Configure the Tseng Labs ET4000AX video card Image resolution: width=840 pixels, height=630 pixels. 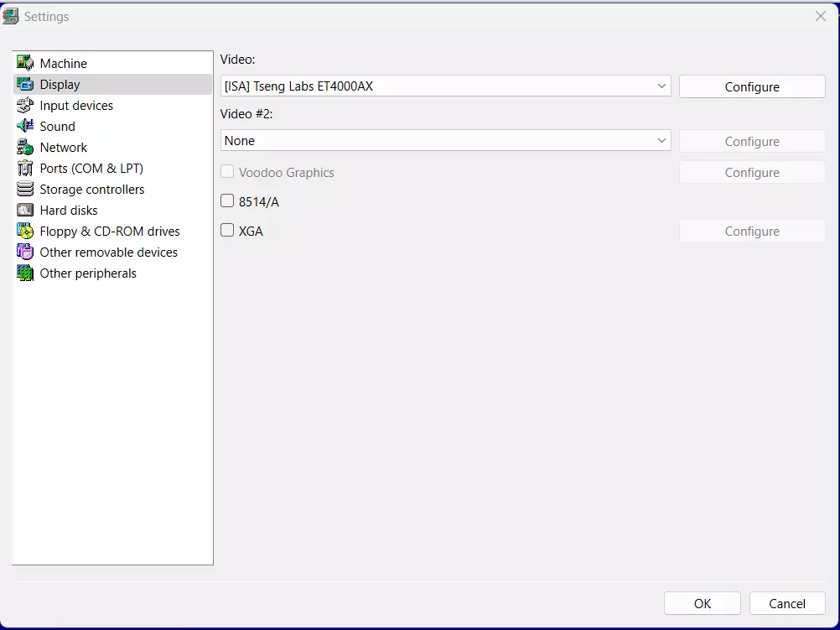752,87
